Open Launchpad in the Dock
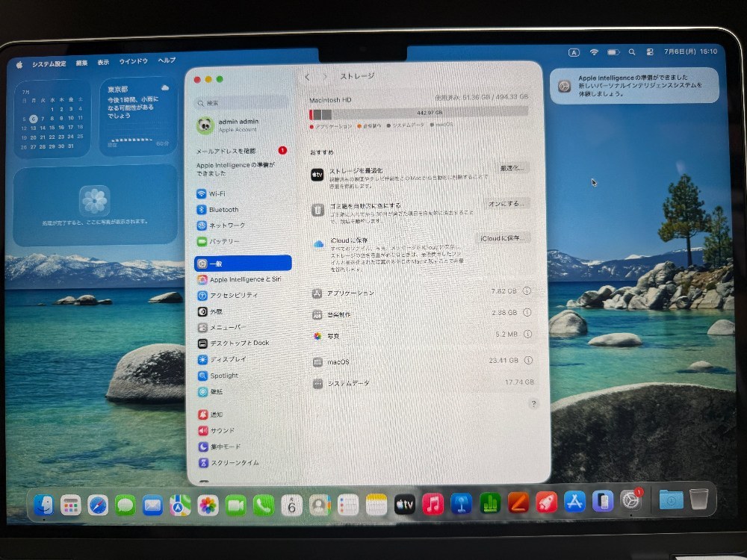747x560 pixels. (70, 505)
